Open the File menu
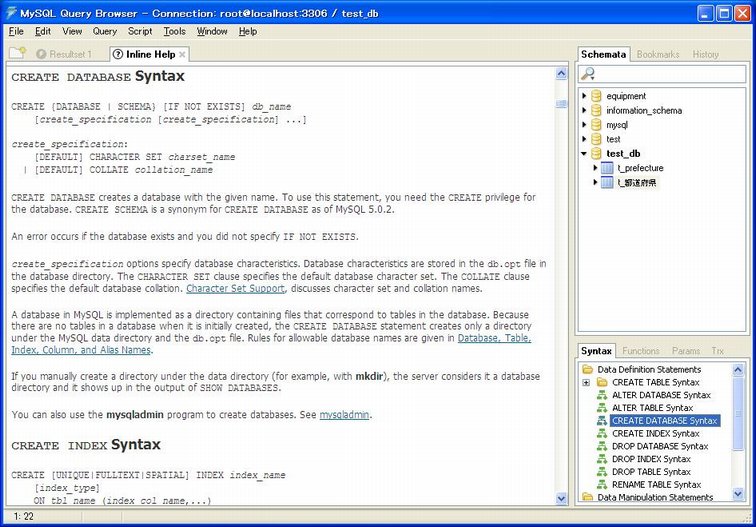 (16, 31)
